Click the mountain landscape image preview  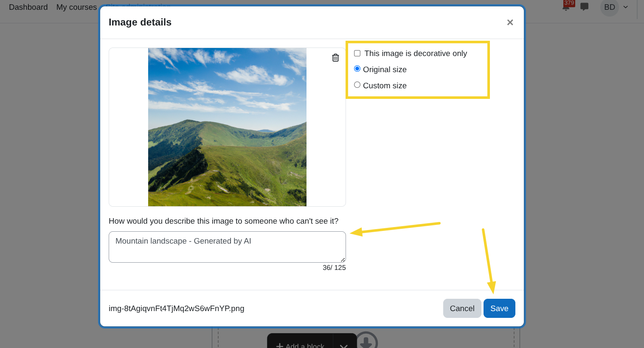(227, 127)
